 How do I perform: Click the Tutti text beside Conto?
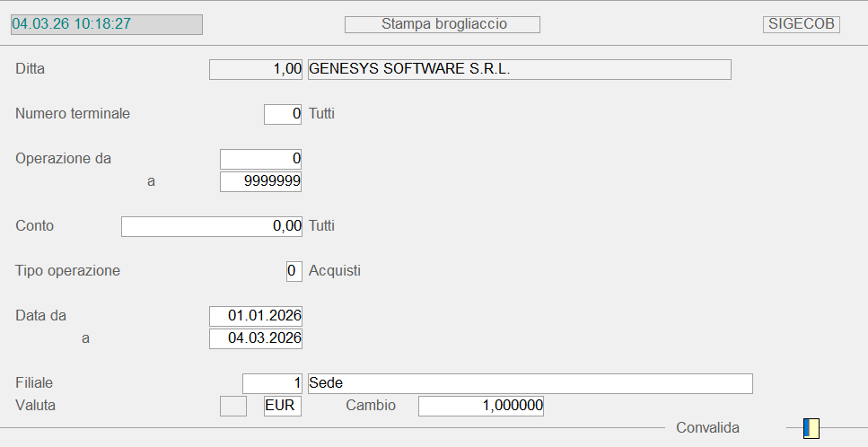[x=322, y=226]
